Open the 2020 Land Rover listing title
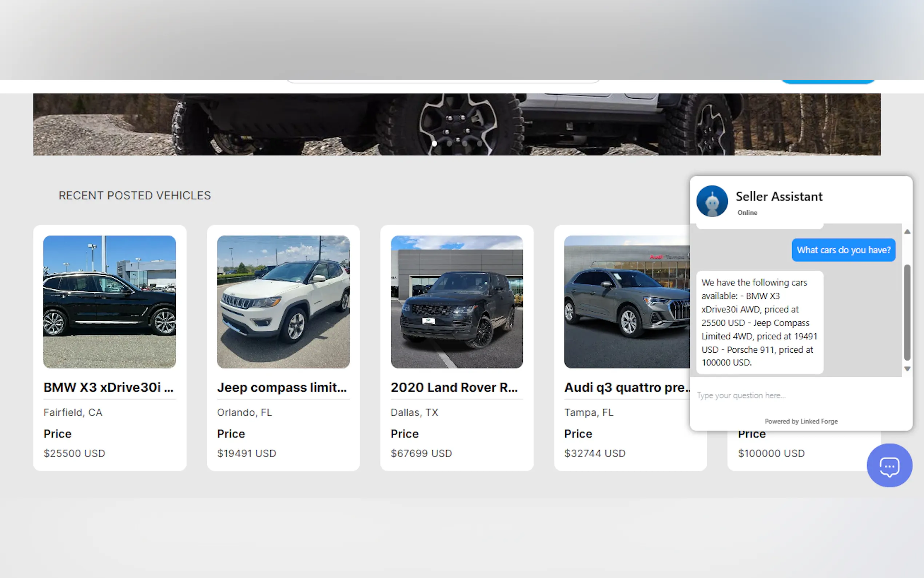 pos(454,387)
